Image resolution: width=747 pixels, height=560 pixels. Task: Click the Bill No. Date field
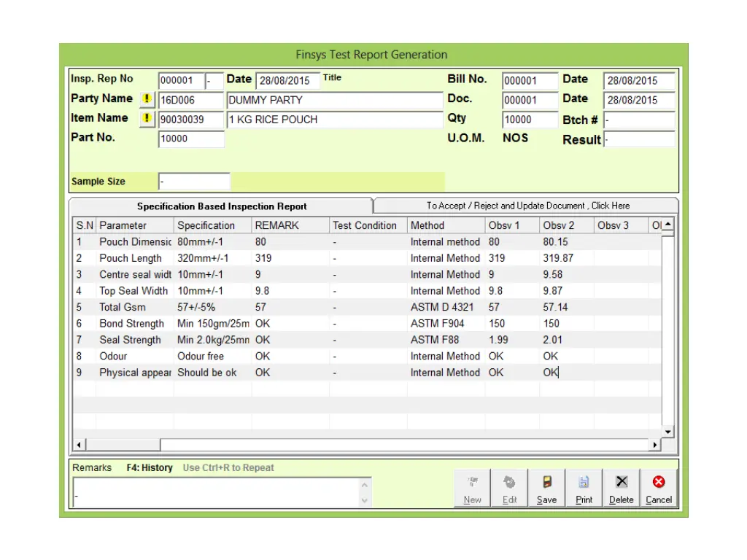[x=639, y=80]
